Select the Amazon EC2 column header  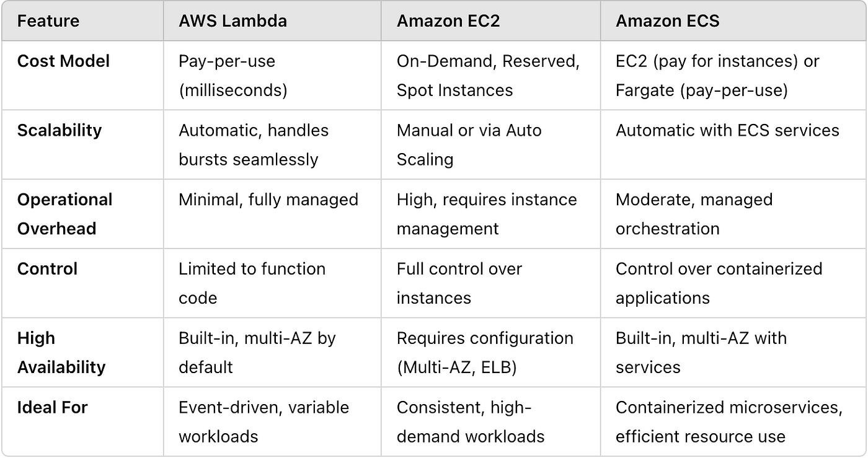point(448,21)
